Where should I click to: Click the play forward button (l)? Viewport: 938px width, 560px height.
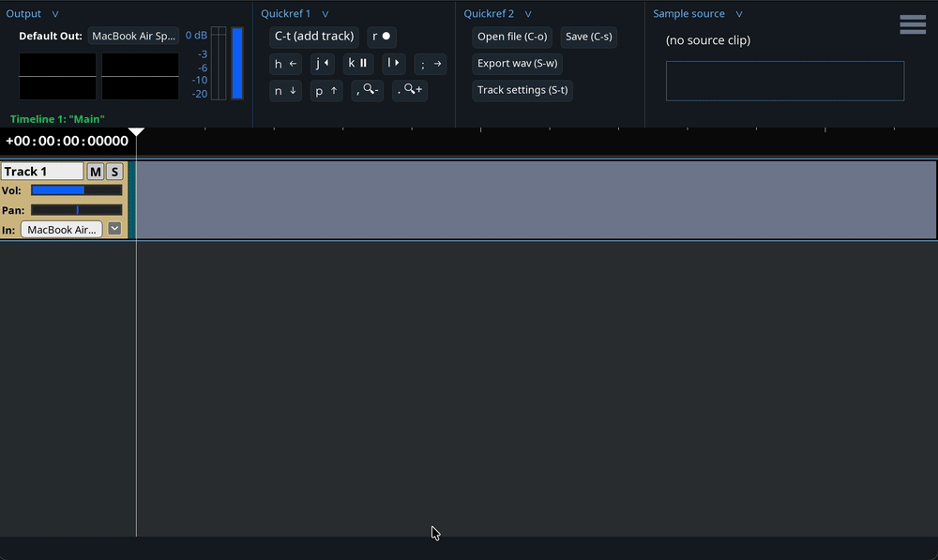pos(393,64)
